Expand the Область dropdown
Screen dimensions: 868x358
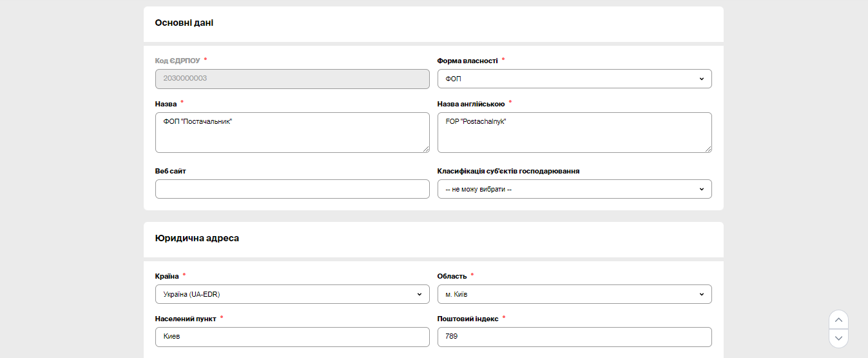tap(574, 294)
